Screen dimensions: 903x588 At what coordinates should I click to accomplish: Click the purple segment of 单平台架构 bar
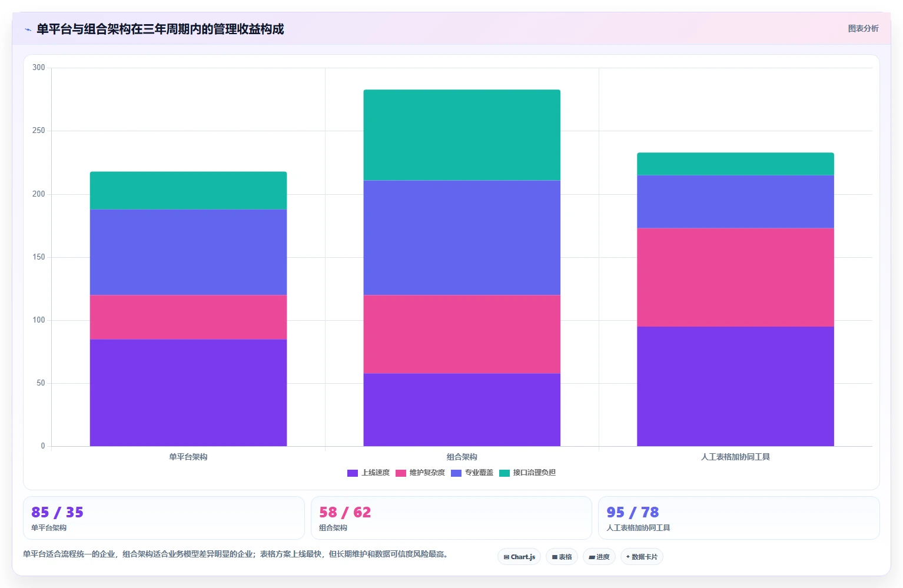(x=188, y=393)
